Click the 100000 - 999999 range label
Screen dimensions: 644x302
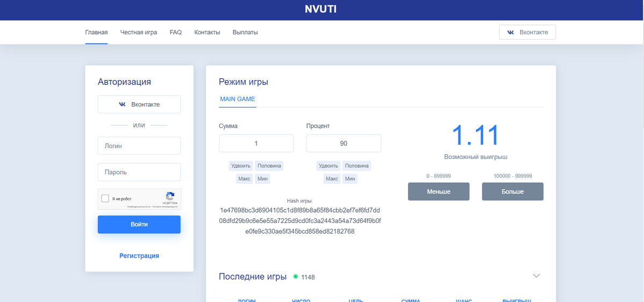coord(513,176)
